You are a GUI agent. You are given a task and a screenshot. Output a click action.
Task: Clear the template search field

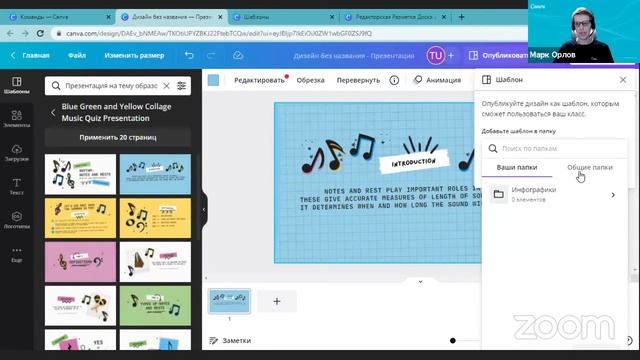167,86
